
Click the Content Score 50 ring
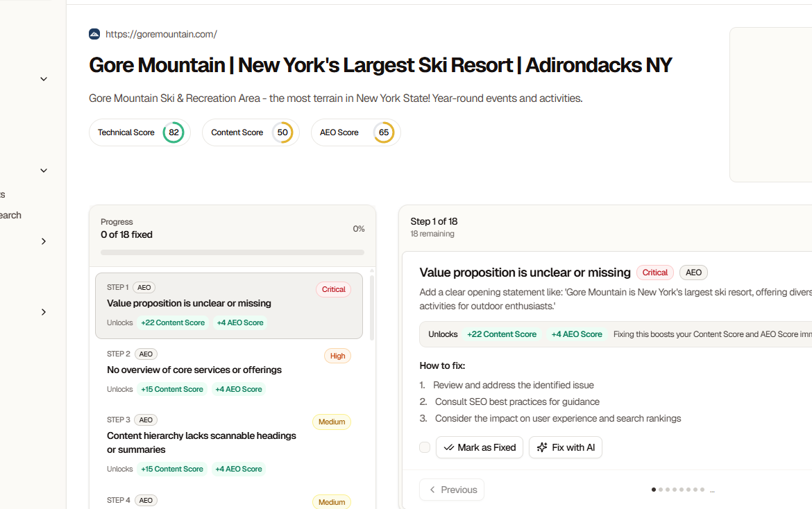282,132
